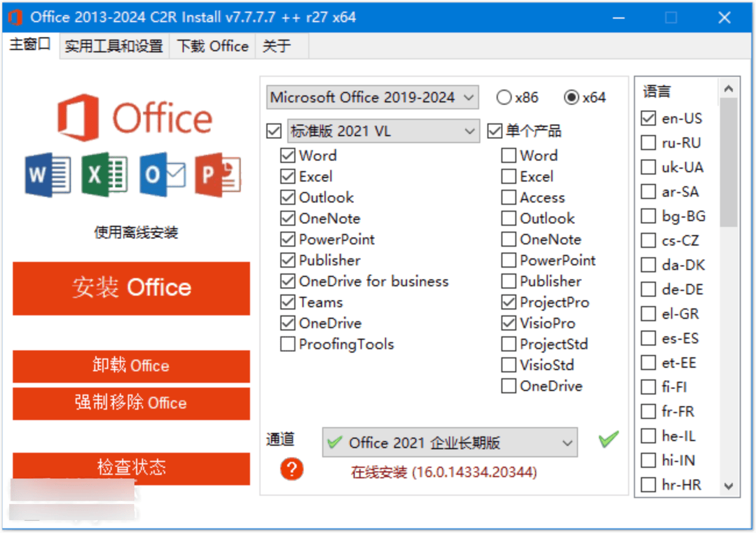Open the Office 2021 企业长期版 channel dropdown
The width and height of the screenshot is (756, 533).
(x=450, y=443)
